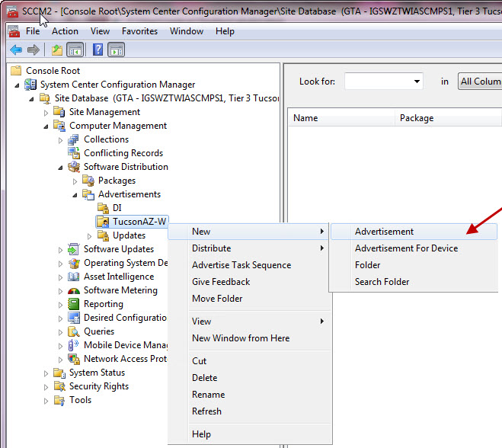Expand the Updates folder node
Viewport: 502px width, 448px height.
(89, 236)
